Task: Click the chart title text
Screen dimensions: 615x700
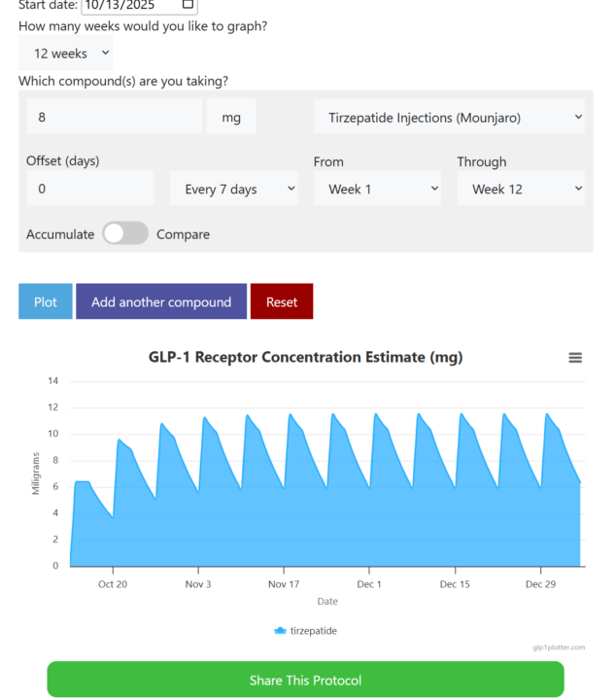Action: [x=305, y=357]
